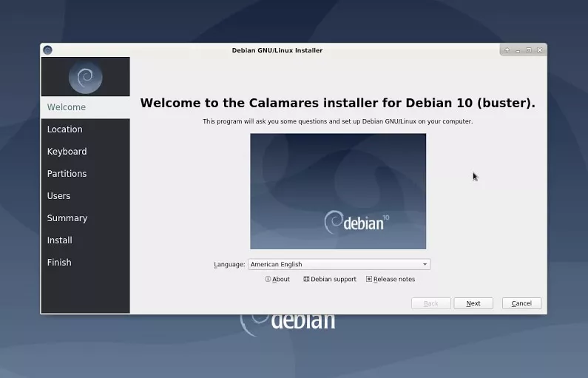The height and width of the screenshot is (378, 588).
Task: Click the Cancel button
Action: [521, 303]
